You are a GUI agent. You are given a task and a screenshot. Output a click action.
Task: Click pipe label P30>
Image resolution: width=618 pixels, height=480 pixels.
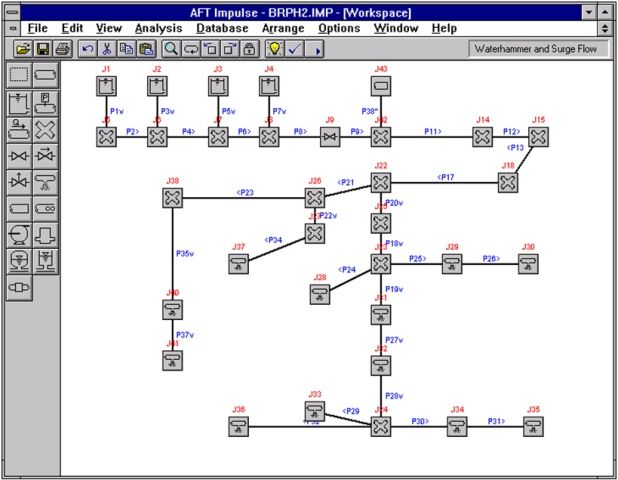pyautogui.click(x=420, y=421)
